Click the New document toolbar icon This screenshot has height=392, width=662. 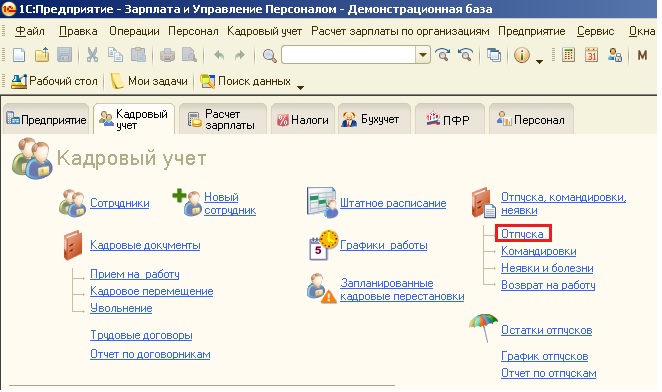(x=19, y=55)
